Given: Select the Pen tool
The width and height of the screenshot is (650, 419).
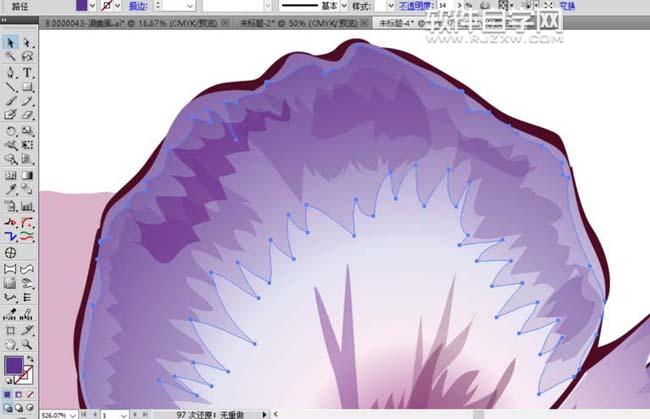Looking at the screenshot, I should pos(10,72).
